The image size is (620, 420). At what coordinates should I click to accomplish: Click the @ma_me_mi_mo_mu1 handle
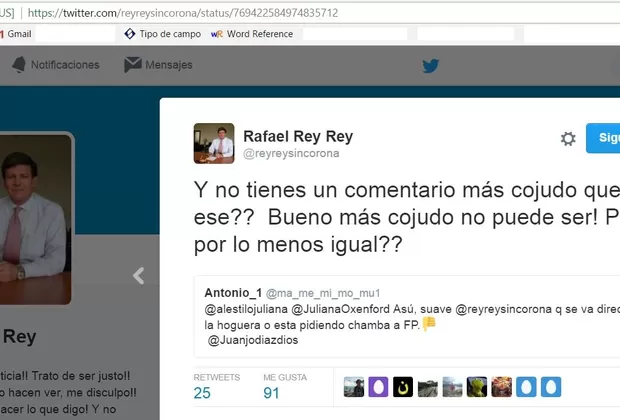323,293
